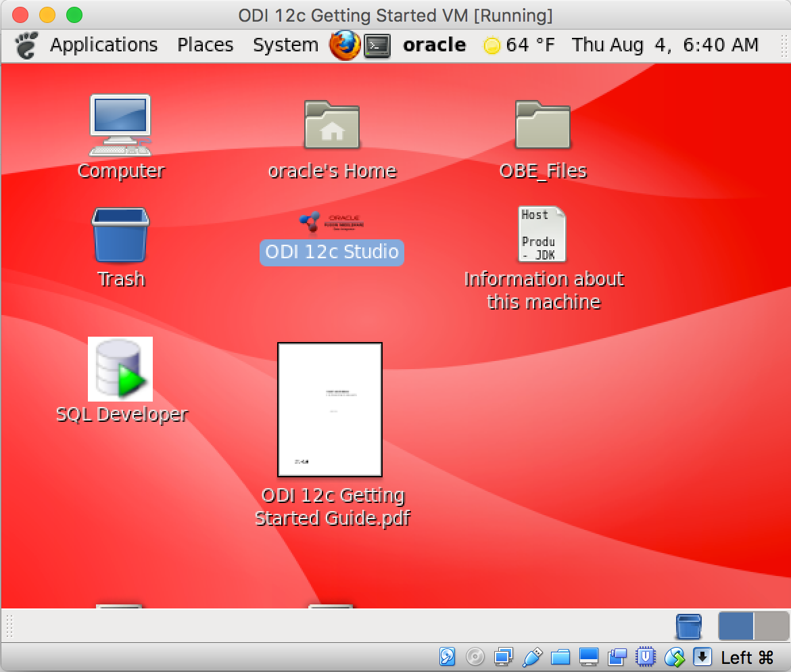Open the Applications menu

tap(103, 45)
